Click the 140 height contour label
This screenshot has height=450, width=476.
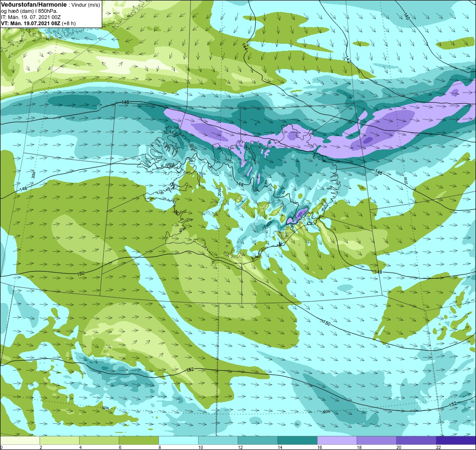pos(407,17)
